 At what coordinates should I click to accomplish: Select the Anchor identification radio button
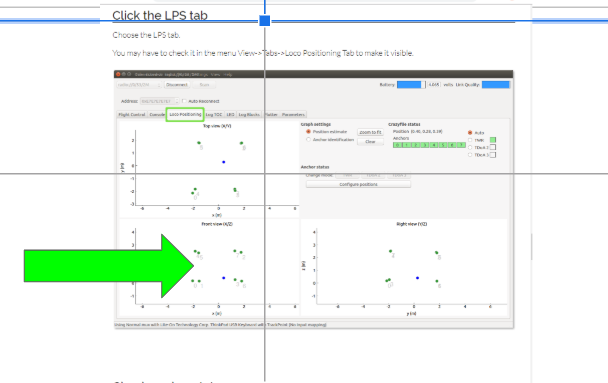(x=309, y=140)
